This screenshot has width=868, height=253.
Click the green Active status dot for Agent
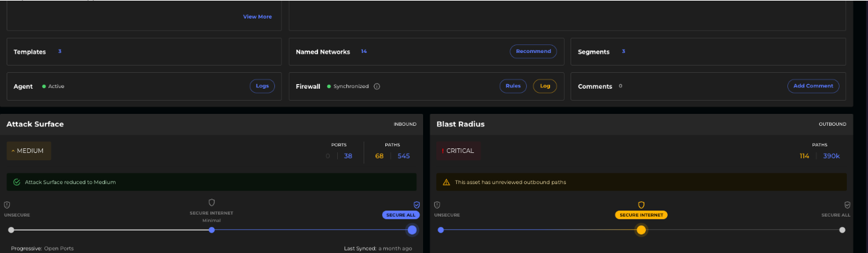tap(44, 86)
